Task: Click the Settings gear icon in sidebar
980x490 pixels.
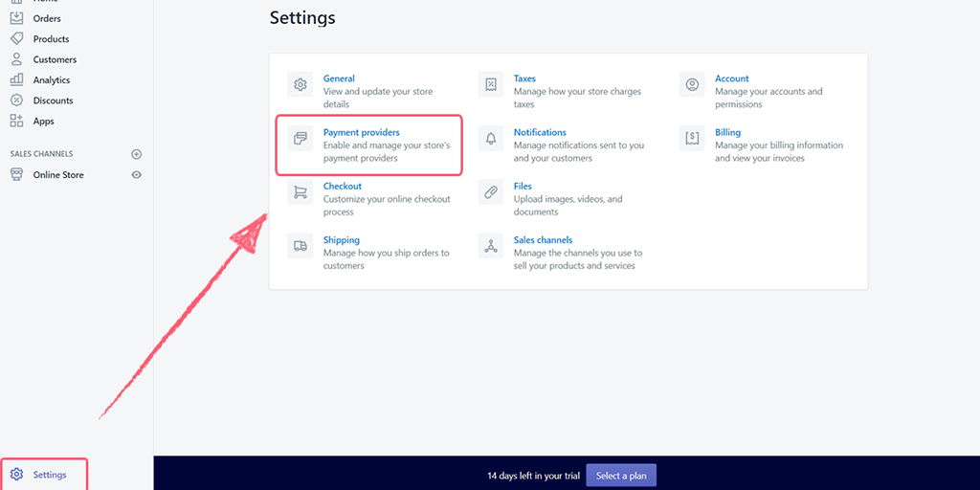Action: click(17, 475)
